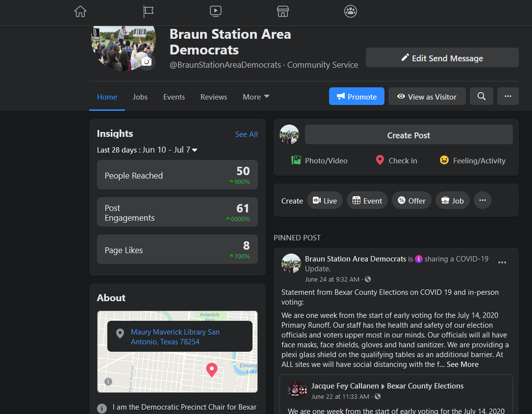
Task: Click Braun Station Area Democrats post author name
Action: [x=355, y=259]
